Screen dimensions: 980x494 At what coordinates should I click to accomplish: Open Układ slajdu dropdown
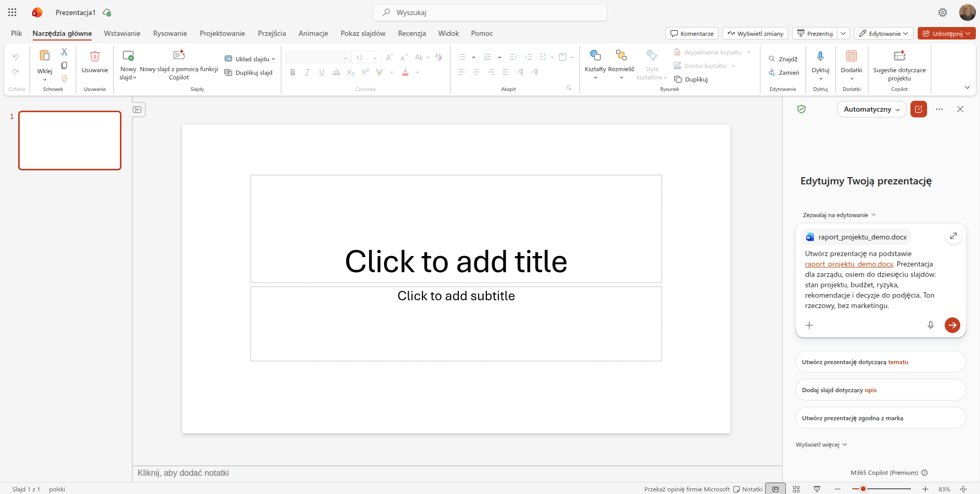250,59
